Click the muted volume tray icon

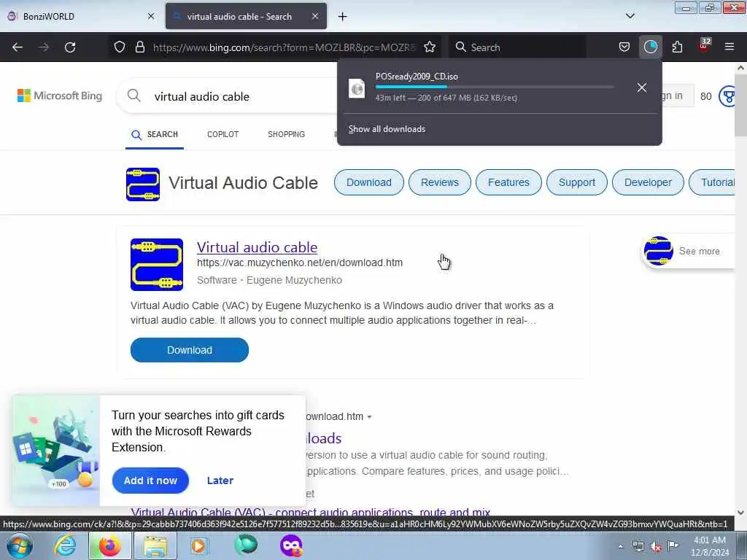[656, 547]
